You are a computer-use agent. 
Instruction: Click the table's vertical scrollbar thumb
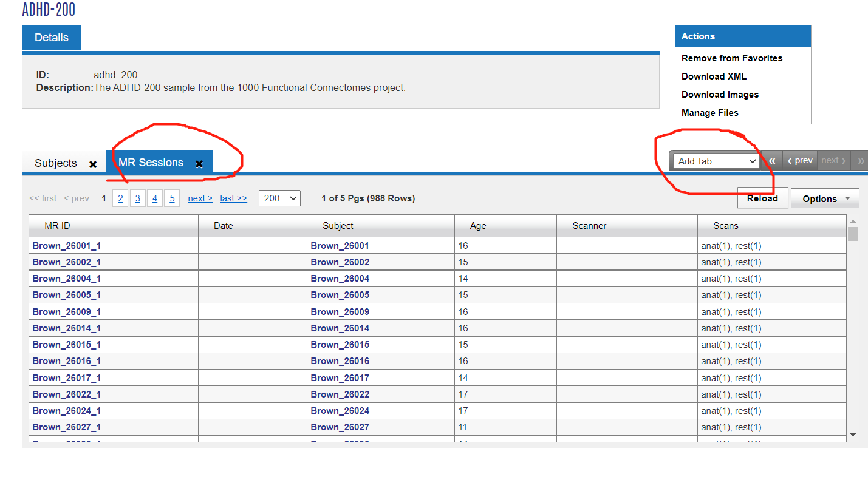(x=853, y=234)
